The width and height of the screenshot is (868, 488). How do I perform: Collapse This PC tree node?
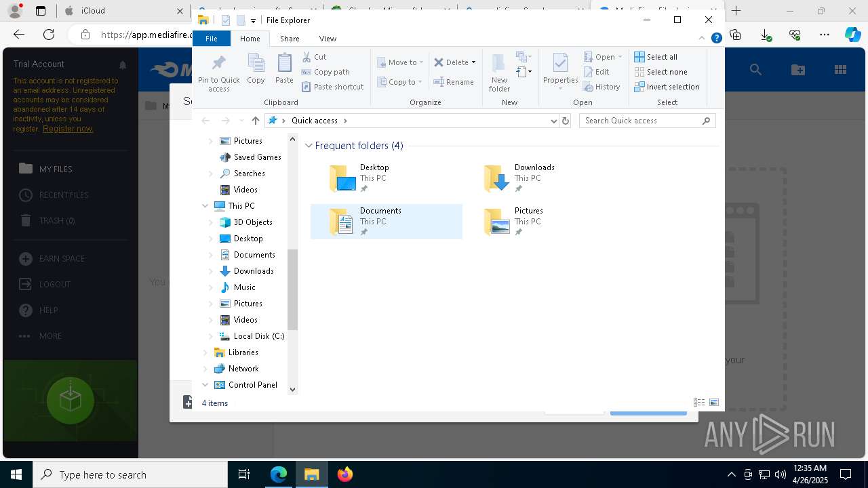click(205, 206)
